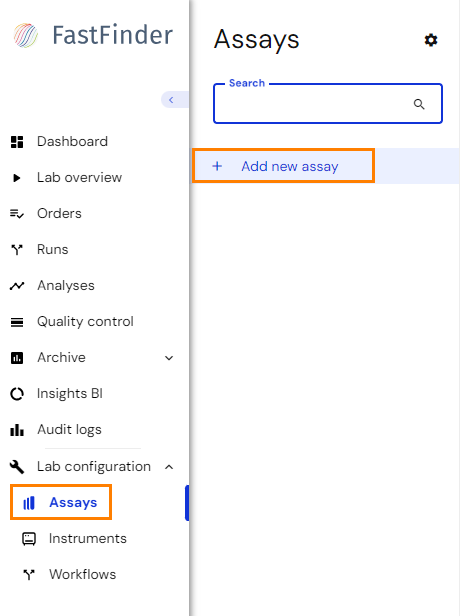Click the Orders checklist icon

[17, 214]
